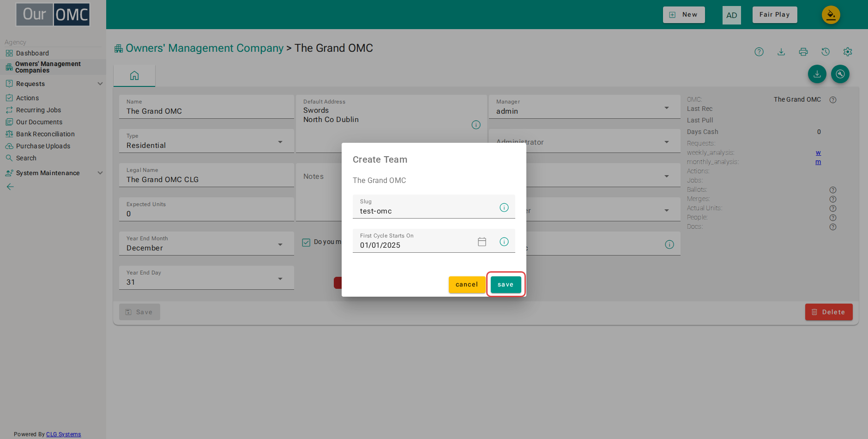
Task: Open the AD user avatar
Action: point(732,15)
